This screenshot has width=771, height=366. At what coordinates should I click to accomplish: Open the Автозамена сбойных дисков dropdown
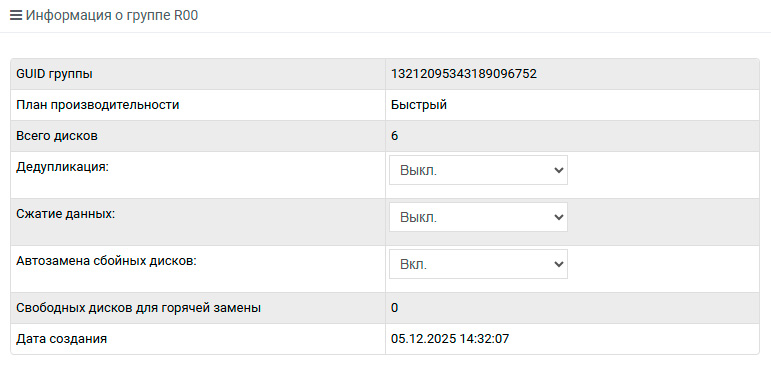tap(478, 264)
